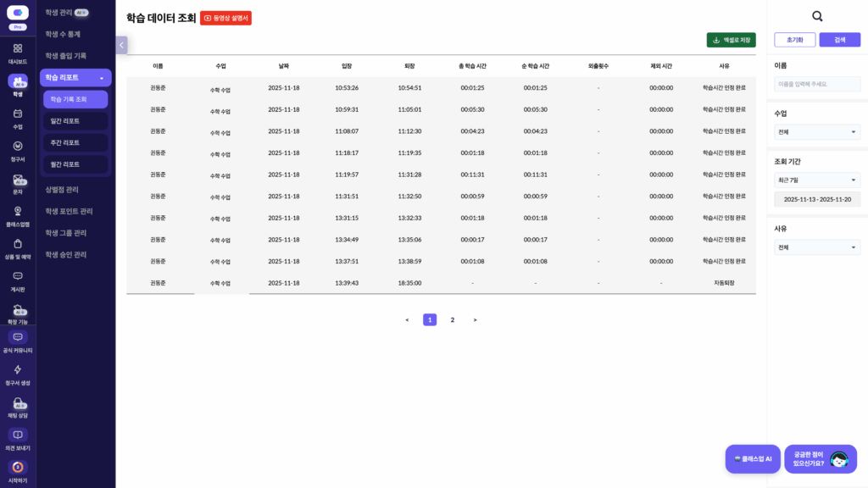Open the 게시판 board icon
This screenshot has width=868, height=488.
click(x=18, y=276)
